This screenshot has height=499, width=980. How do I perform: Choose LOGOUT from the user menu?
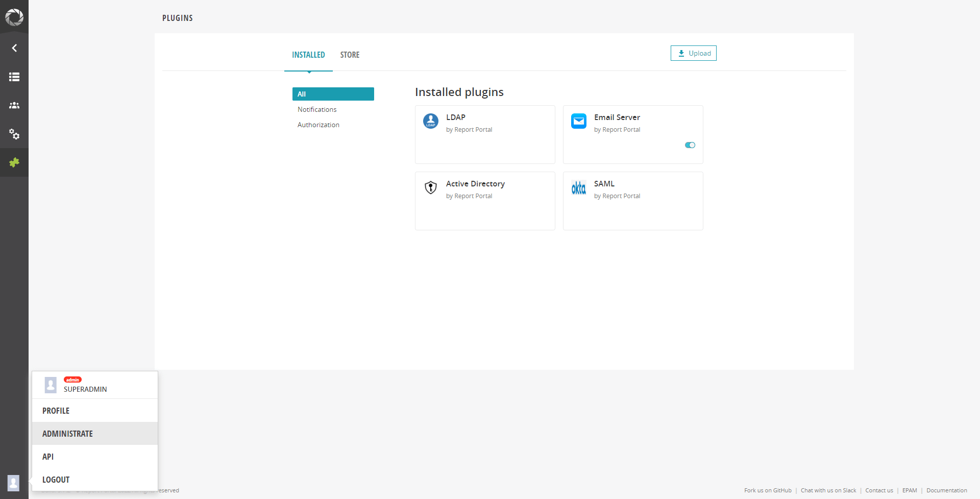coord(56,480)
